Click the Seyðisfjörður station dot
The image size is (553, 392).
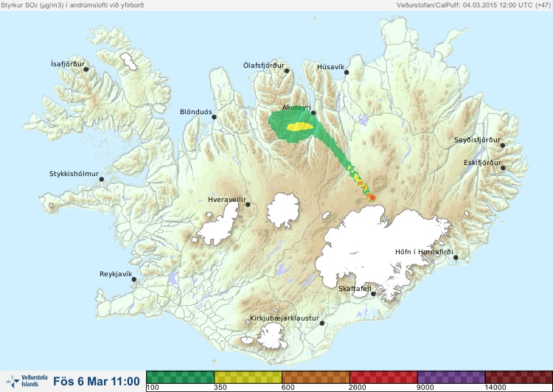click(x=503, y=145)
